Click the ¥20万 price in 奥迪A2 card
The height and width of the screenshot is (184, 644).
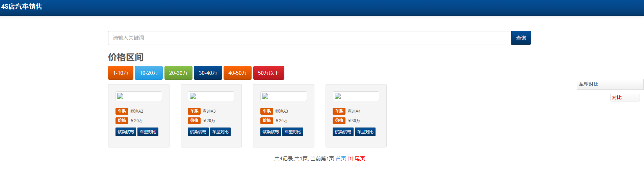137,121
